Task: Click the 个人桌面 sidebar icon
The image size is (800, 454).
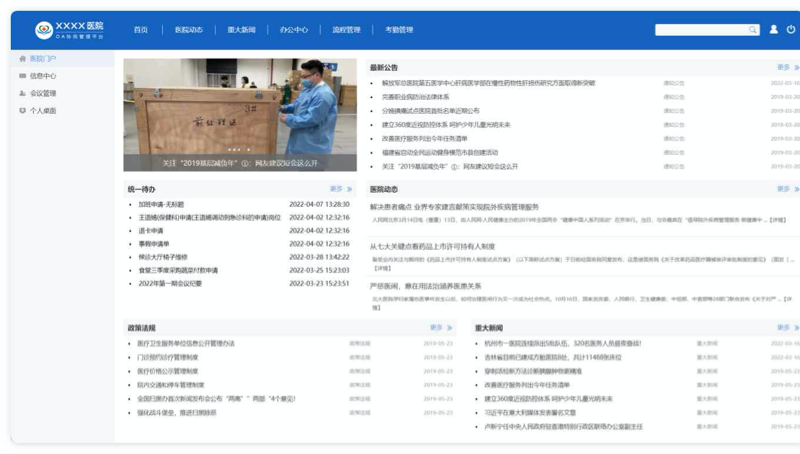Action: tap(23, 111)
